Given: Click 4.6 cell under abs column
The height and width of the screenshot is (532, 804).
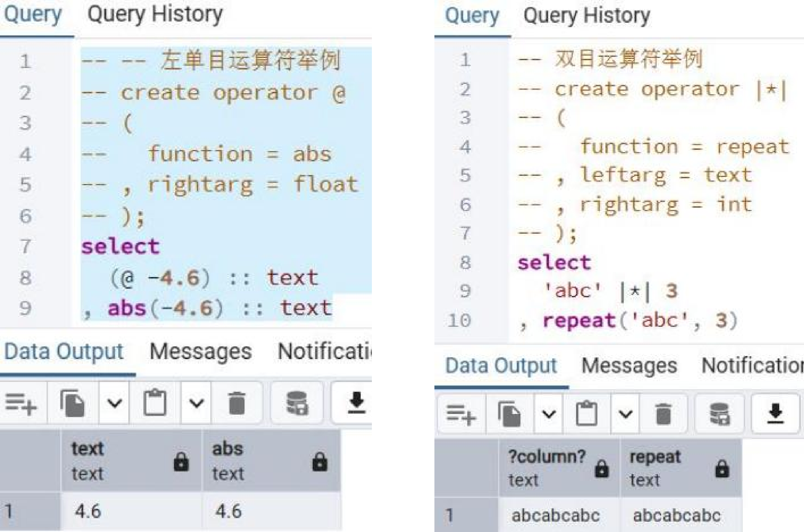Looking at the screenshot, I should (271, 511).
